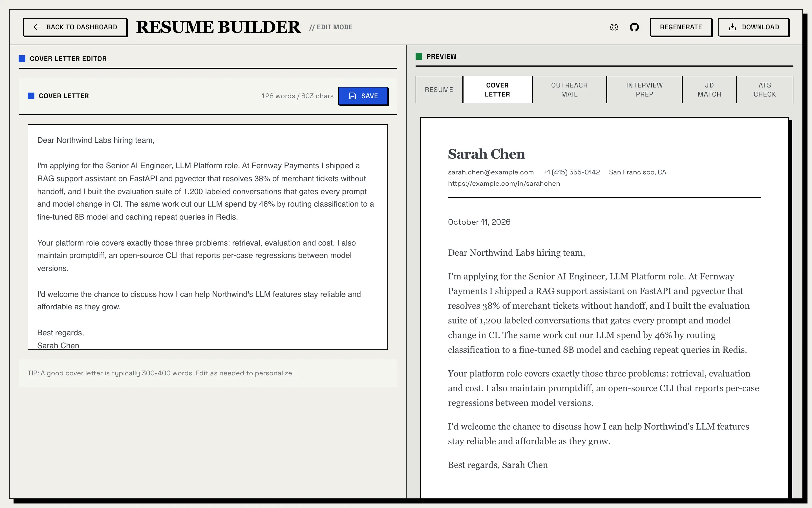This screenshot has width=812, height=508.
Task: Click inside the cover letter text editor
Action: [x=208, y=237]
